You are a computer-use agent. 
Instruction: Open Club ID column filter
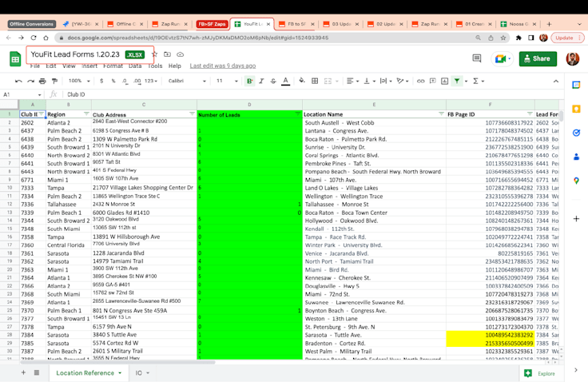pyautogui.click(x=42, y=114)
